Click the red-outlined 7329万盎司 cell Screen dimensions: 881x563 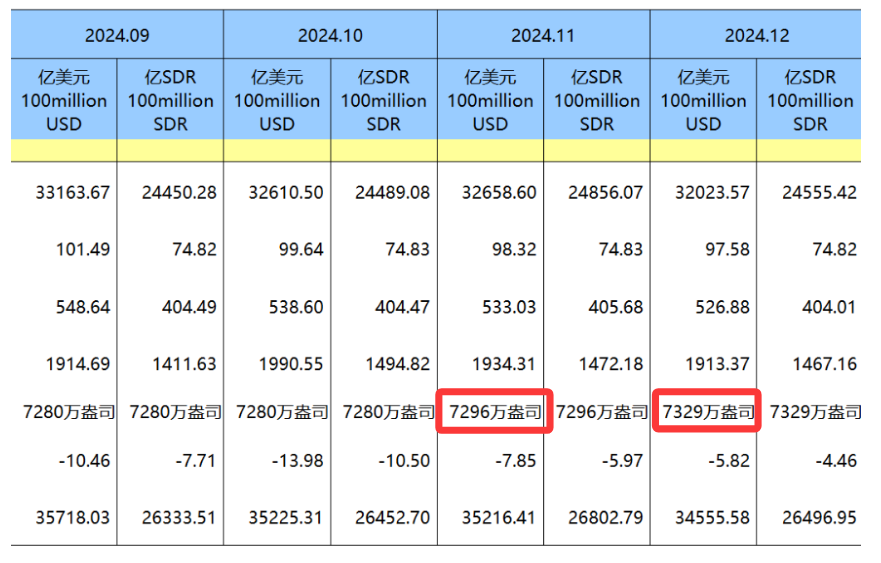[708, 411]
